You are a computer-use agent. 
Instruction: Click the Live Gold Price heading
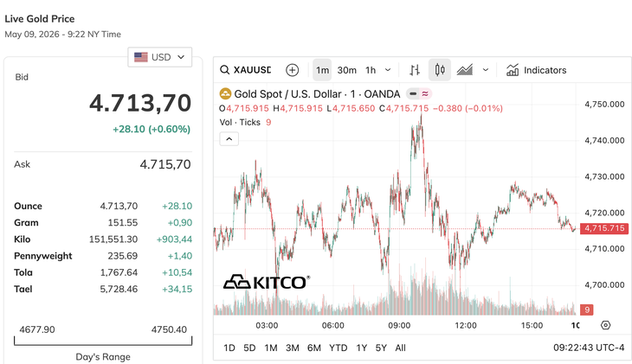tap(40, 19)
